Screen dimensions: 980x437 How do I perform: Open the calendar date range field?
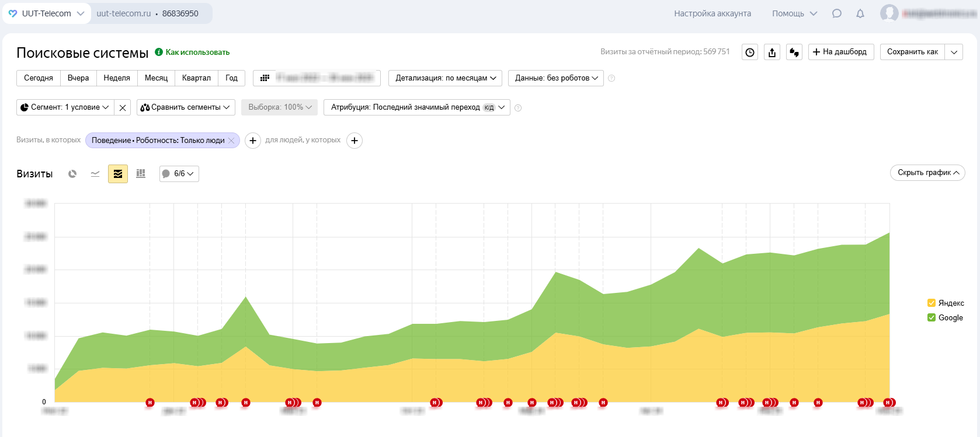(317, 78)
